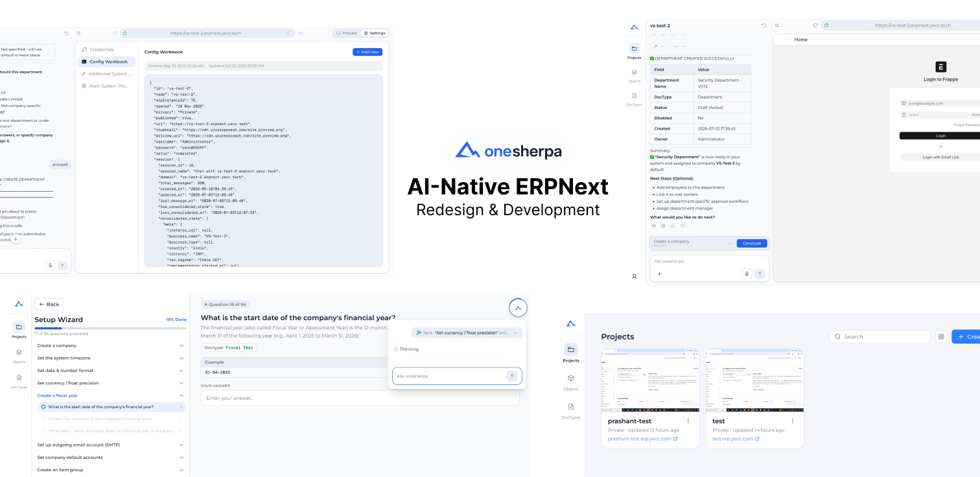Click floating onesherpa assistant button
980x477 pixels.
click(x=518, y=308)
